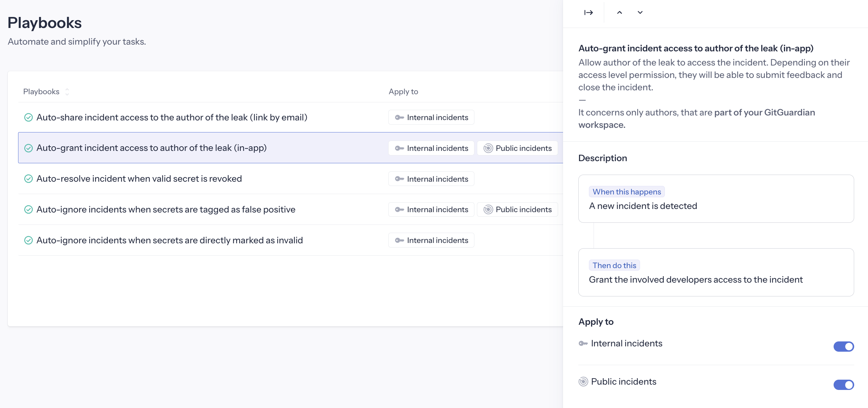This screenshot has width=868, height=408.
Task: Click the green check icon next to Auto-resolve playbook
Action: point(29,178)
